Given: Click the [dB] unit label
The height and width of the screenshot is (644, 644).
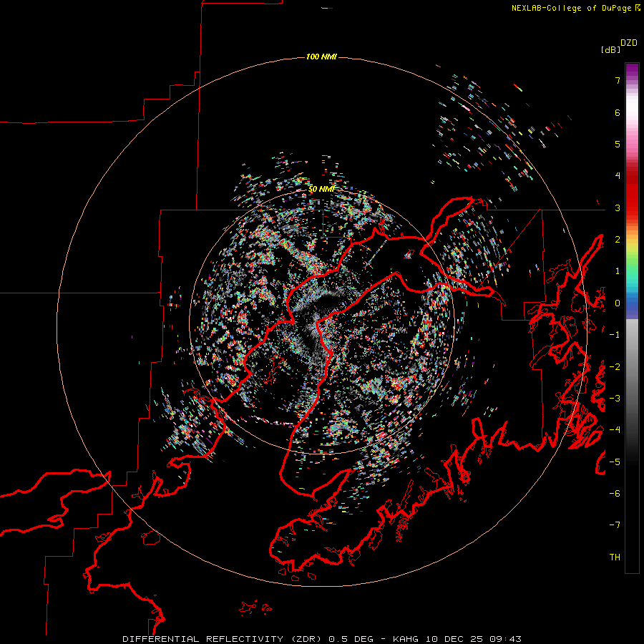Looking at the screenshot, I should tap(610, 49).
